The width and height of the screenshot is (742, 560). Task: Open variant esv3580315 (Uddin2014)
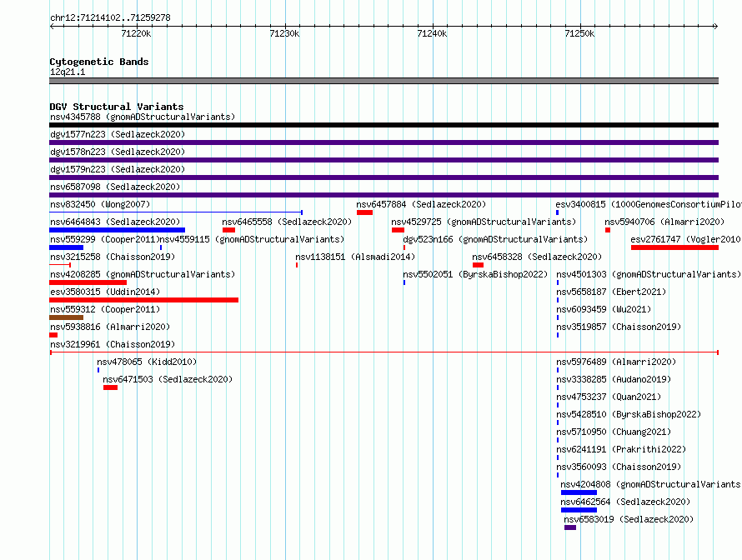(x=105, y=292)
